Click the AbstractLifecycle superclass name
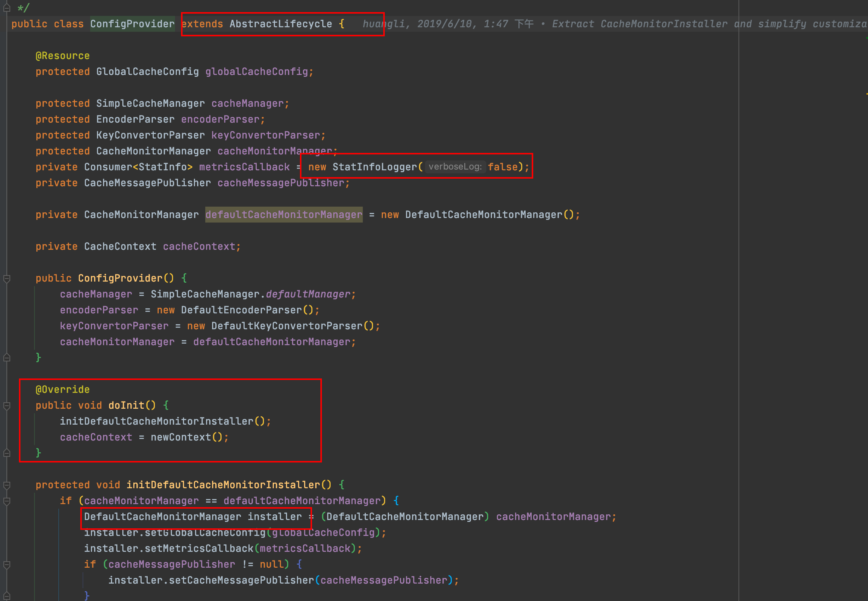The image size is (868, 601). [281, 24]
